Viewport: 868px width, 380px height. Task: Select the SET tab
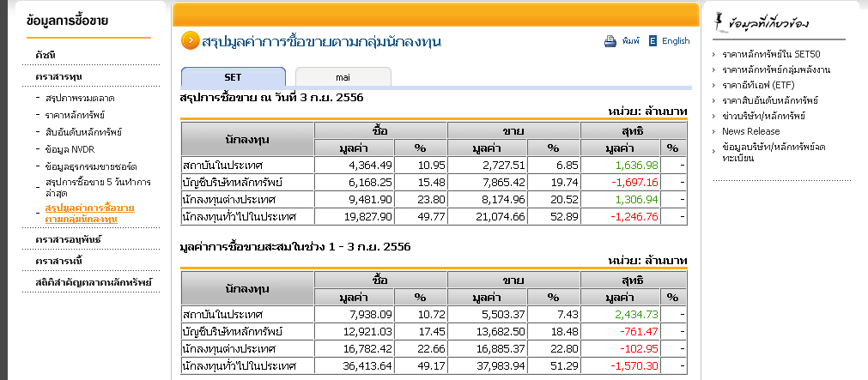pyautogui.click(x=233, y=76)
